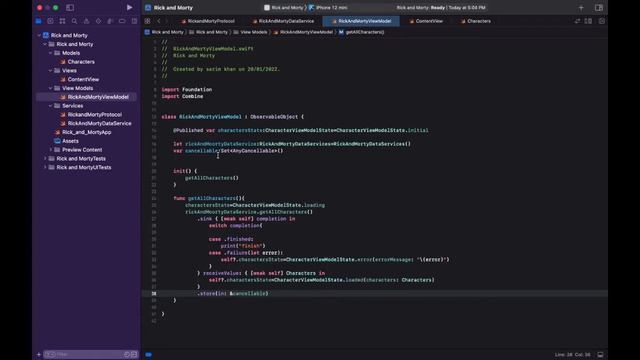The image size is (640, 360).
Task: Add new file with navigator plus button
Action: click(x=39, y=354)
